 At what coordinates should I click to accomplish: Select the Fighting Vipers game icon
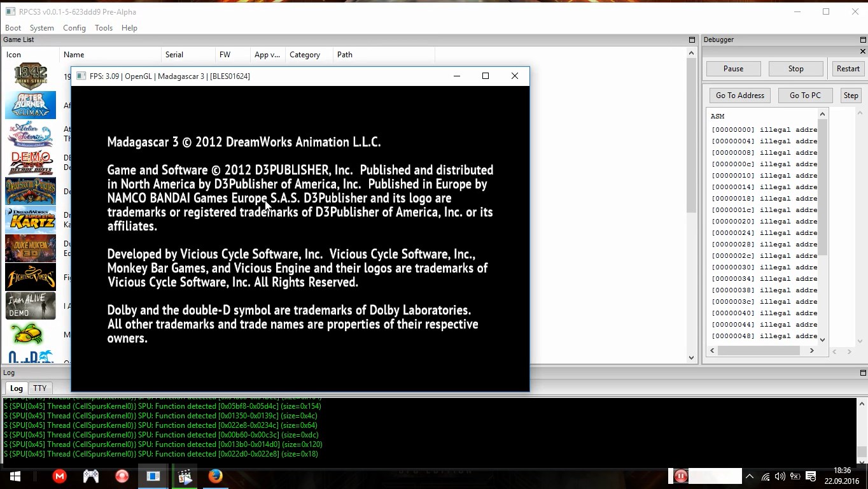[31, 277]
